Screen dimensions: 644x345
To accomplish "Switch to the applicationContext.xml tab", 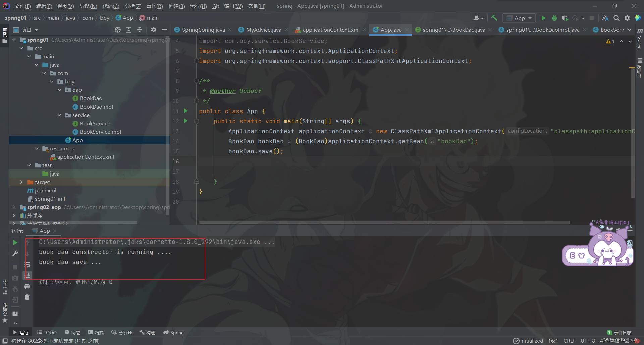I will click(x=330, y=30).
